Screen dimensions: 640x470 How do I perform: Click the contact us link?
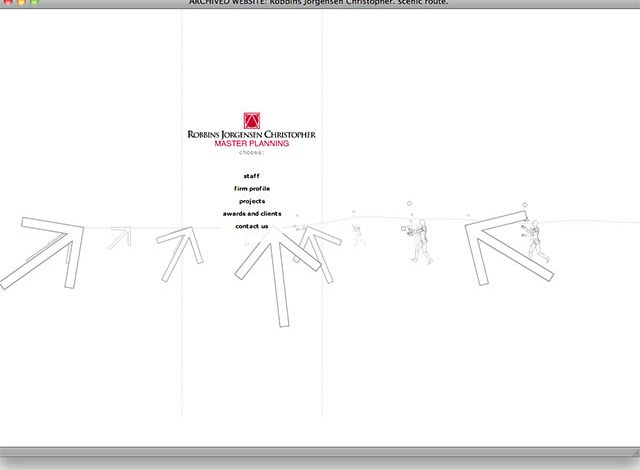point(252,226)
